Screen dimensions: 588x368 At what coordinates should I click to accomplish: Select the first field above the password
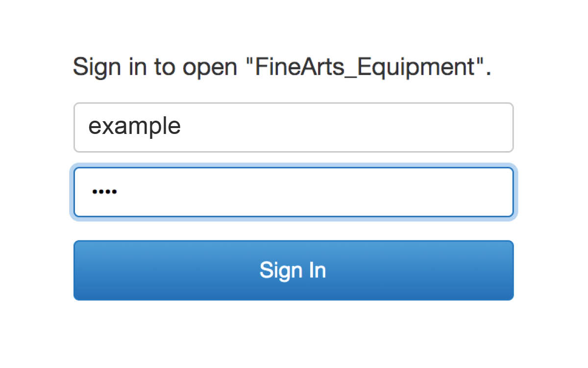pos(294,128)
